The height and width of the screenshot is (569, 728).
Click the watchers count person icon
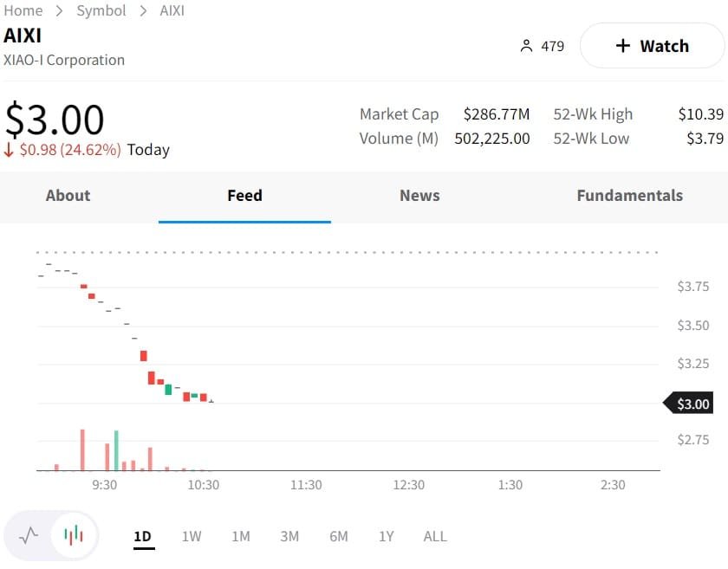pos(526,46)
